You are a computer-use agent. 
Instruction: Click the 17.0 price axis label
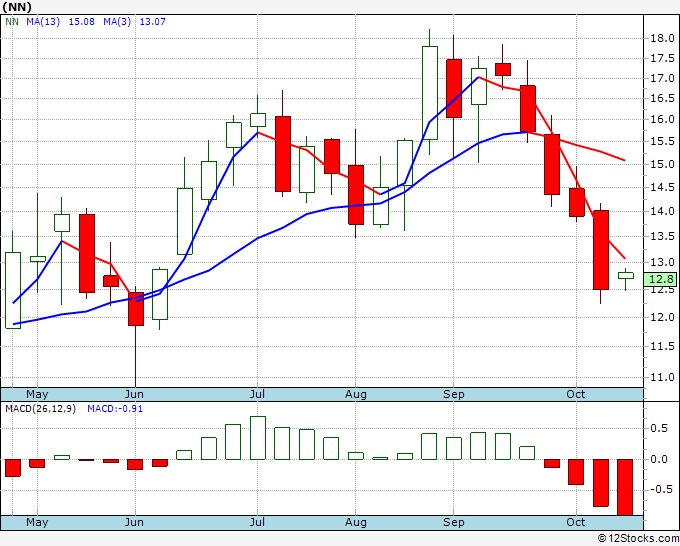[x=662, y=78]
